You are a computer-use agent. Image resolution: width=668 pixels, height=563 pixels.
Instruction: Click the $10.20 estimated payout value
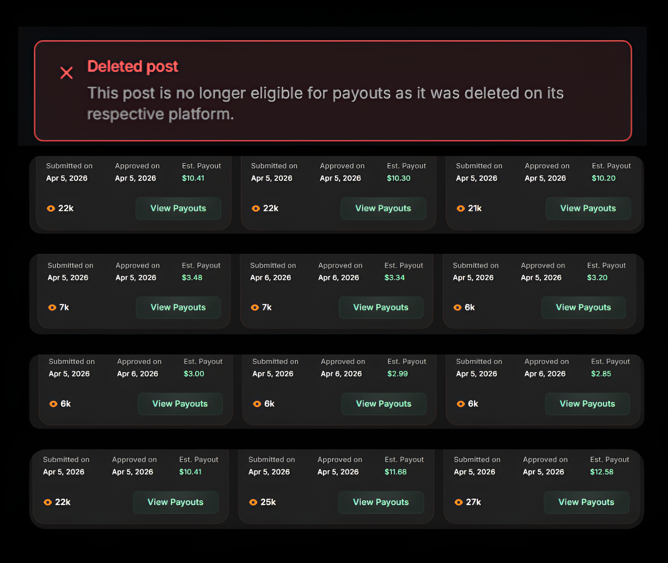coord(603,178)
